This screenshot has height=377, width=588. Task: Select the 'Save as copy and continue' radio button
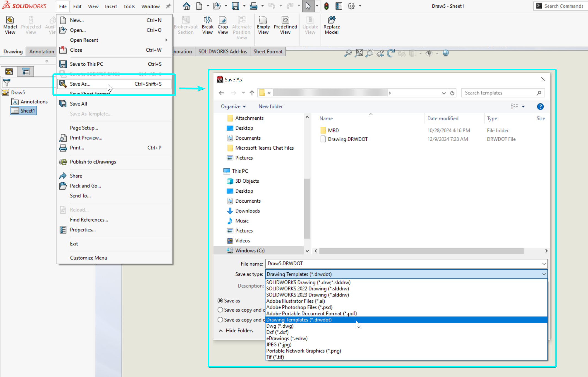[220, 310]
